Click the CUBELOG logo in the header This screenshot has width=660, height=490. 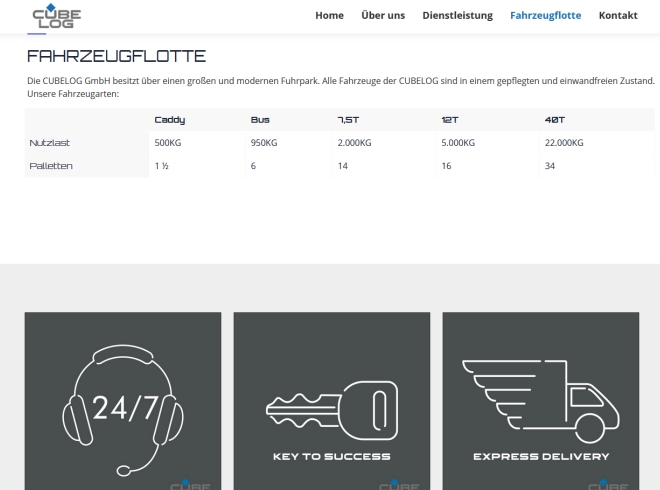[57, 16]
